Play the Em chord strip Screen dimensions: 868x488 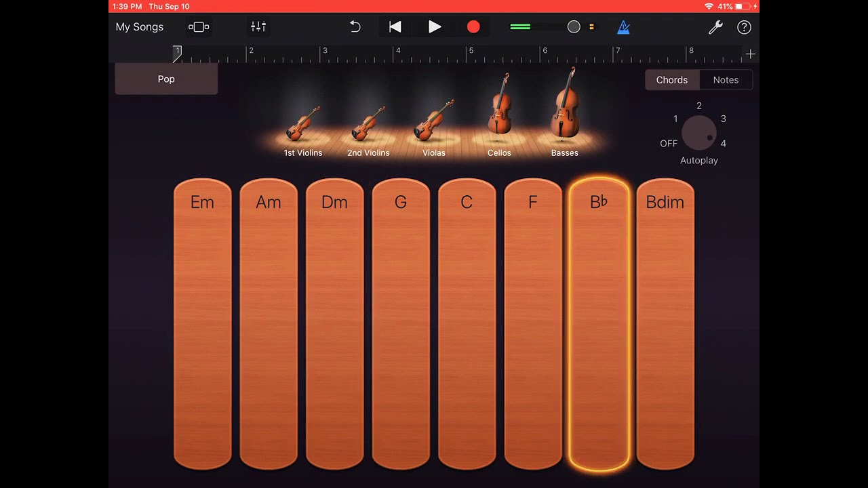[202, 324]
